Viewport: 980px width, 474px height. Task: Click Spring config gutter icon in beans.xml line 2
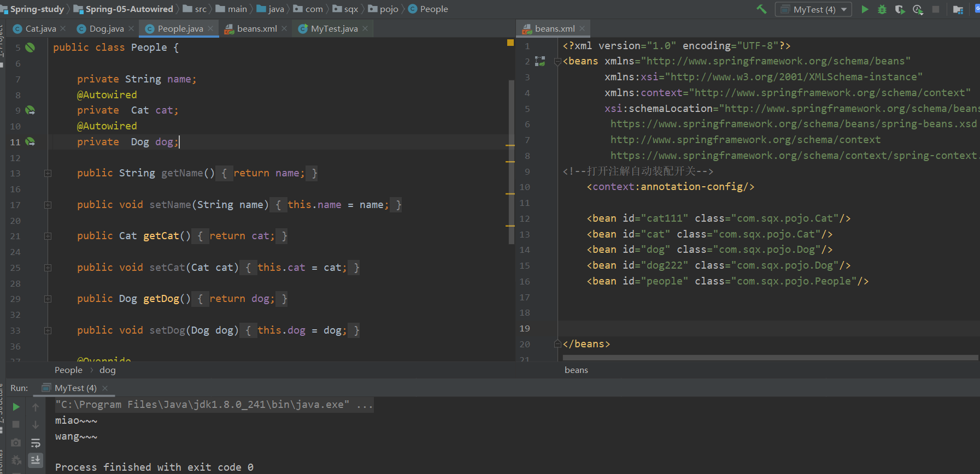tap(540, 61)
